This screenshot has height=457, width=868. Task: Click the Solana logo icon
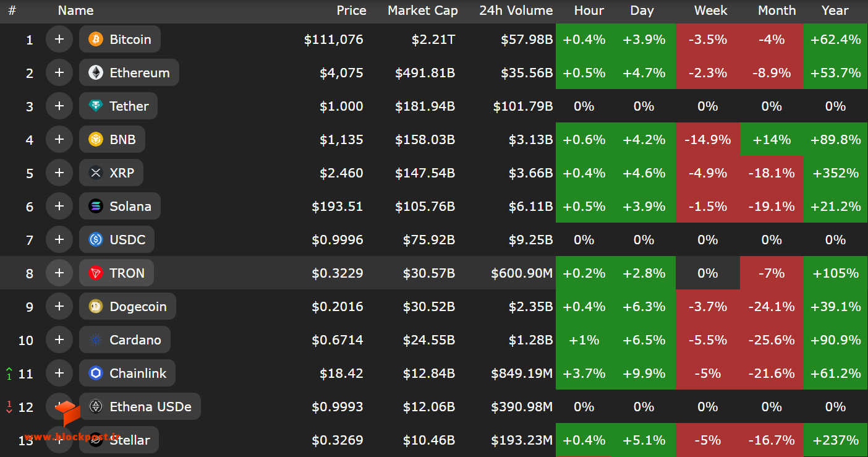coord(95,207)
